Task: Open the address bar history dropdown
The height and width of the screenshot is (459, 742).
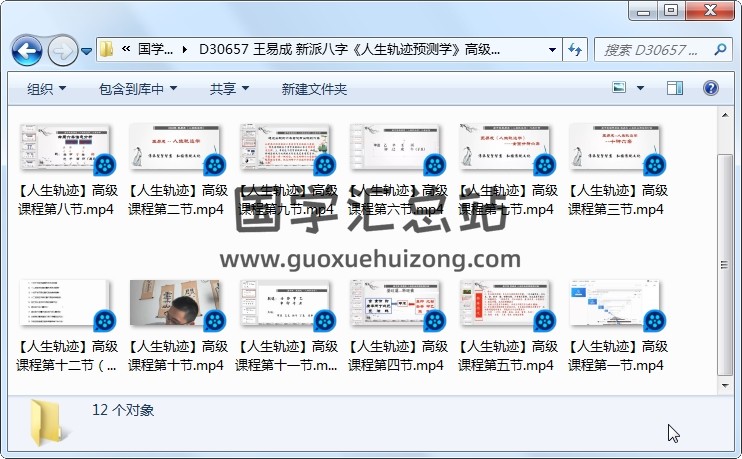Action: click(x=552, y=50)
